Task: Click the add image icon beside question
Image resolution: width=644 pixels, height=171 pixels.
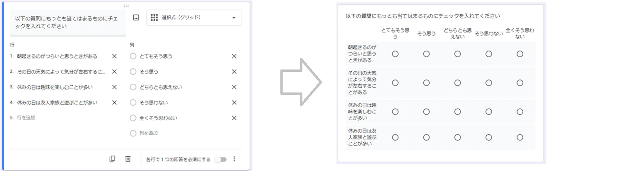Action: click(136, 18)
